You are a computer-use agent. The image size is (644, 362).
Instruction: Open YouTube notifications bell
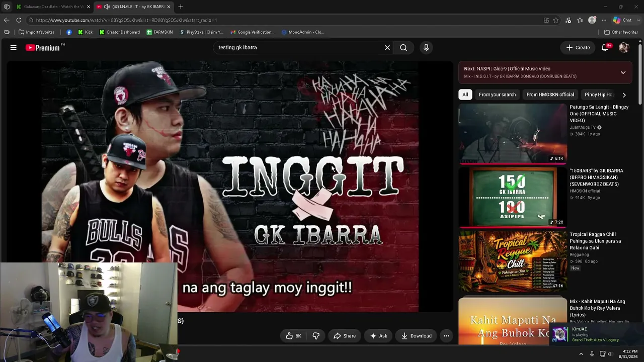point(605,48)
